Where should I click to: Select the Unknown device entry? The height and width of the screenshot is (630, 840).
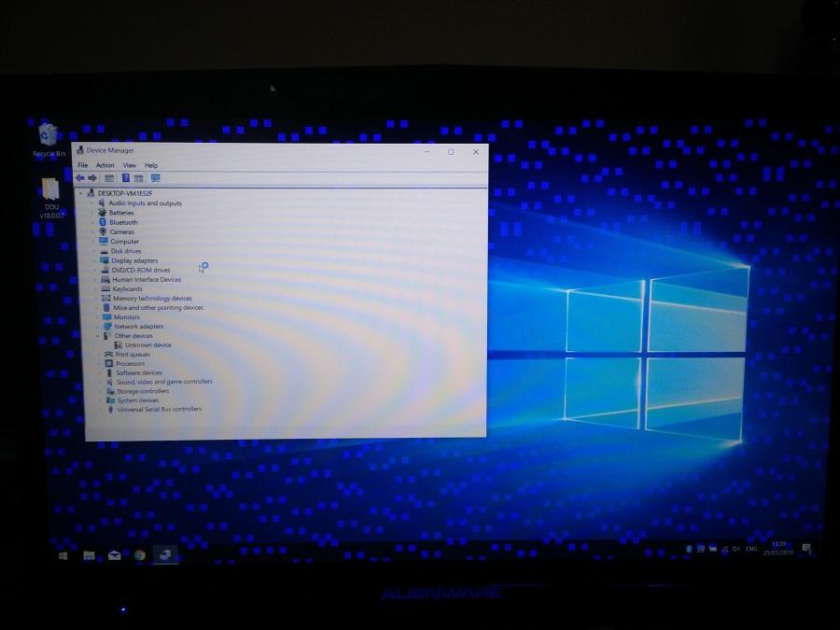(148, 344)
